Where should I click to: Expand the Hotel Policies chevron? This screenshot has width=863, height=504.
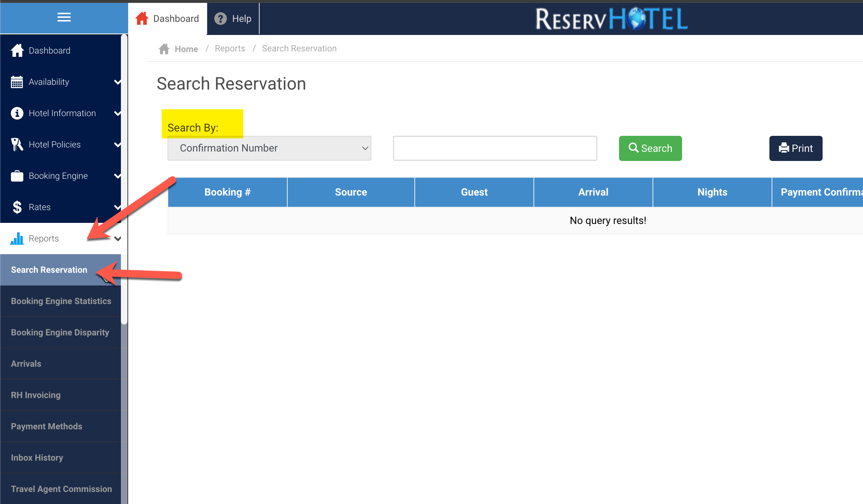pos(118,145)
